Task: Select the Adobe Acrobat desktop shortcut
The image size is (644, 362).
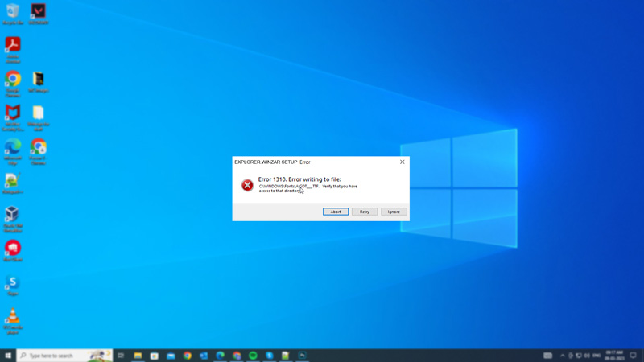Action: tap(13, 50)
